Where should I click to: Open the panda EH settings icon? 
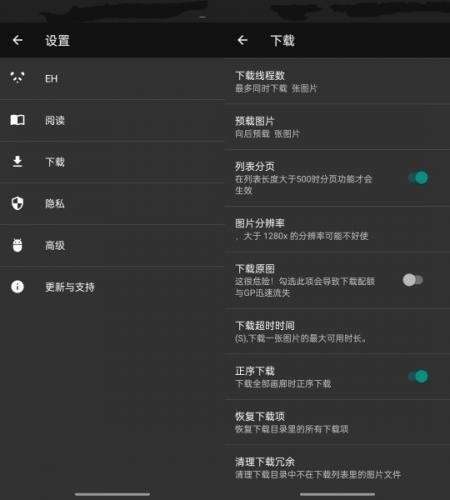[17, 78]
